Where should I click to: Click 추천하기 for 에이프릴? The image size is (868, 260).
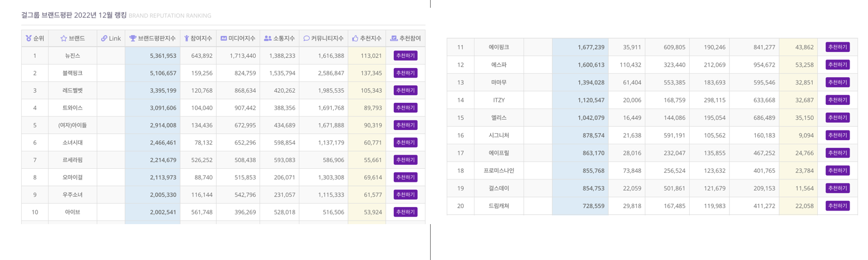(x=837, y=153)
